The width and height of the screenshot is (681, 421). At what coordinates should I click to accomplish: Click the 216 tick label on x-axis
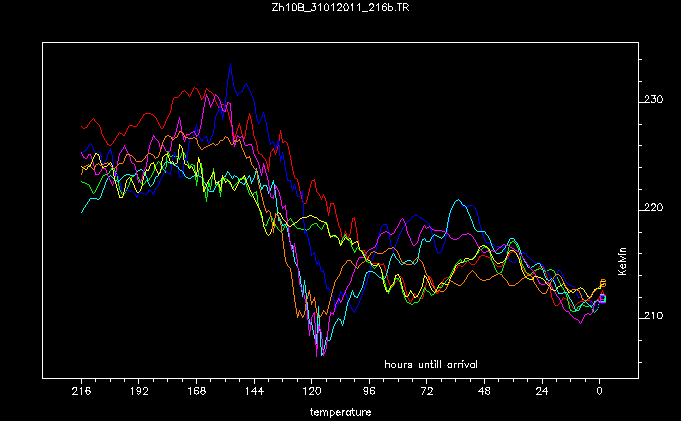82,393
